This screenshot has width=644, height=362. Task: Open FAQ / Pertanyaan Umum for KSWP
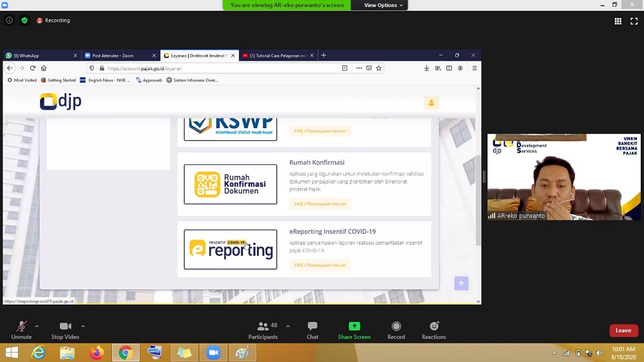click(x=320, y=131)
